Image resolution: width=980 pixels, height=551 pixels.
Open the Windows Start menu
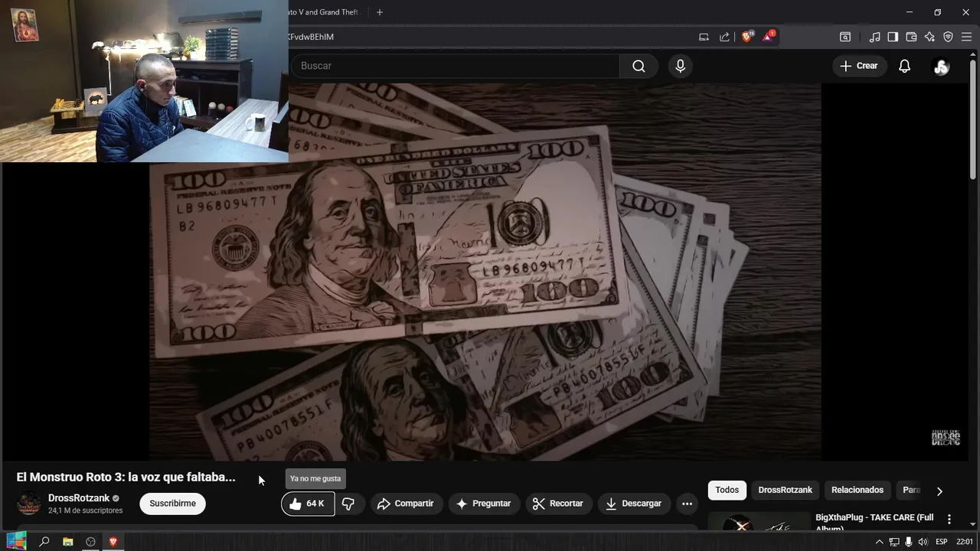tap(16, 541)
